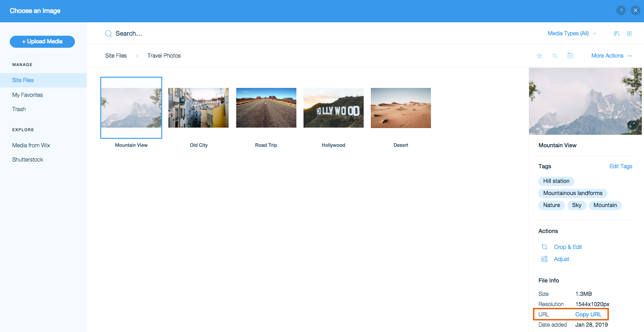Open the More Actions menu
Viewport: 644px width, 332px height.
point(611,56)
